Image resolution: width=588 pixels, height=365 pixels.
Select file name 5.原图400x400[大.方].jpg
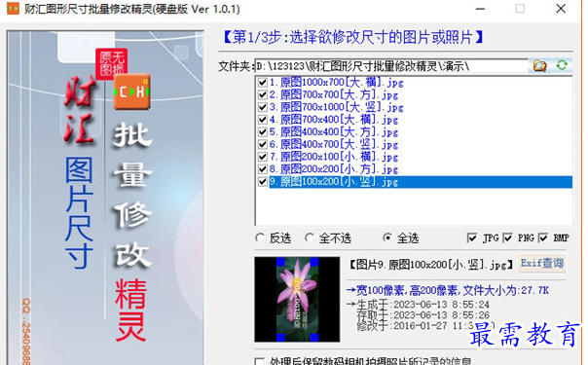click(x=334, y=132)
